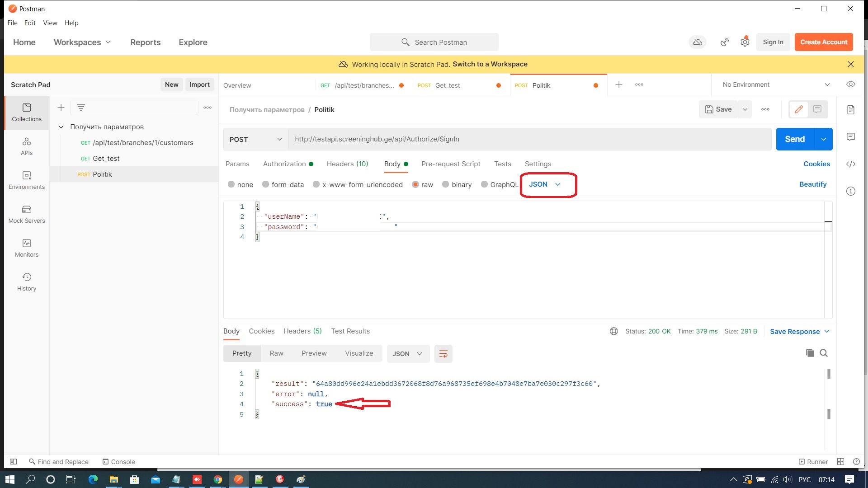Select the x-www-form-urlencoded body type
Image resolution: width=868 pixels, height=488 pixels.
click(x=358, y=184)
